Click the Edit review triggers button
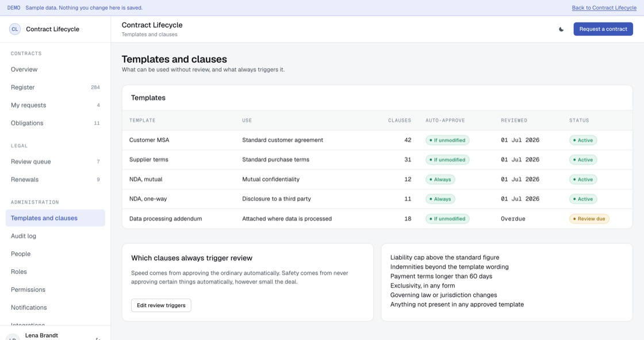This screenshot has width=644, height=340. pyautogui.click(x=161, y=305)
